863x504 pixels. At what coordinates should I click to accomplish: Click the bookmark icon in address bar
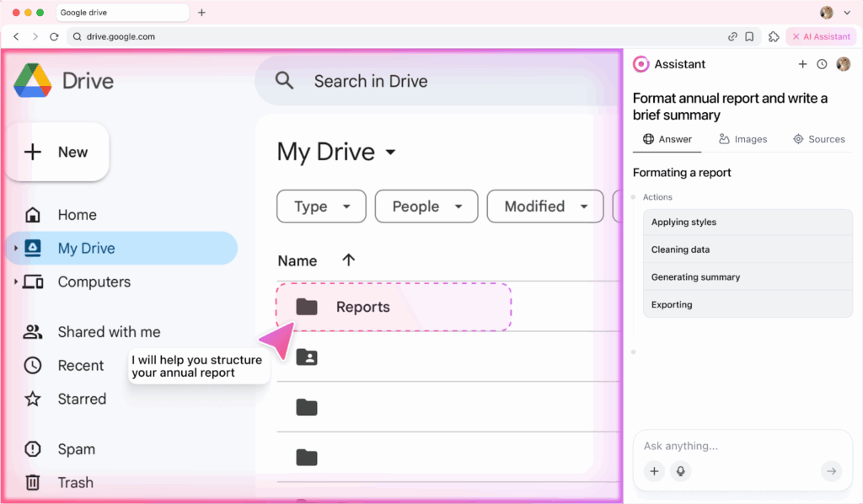pos(749,37)
